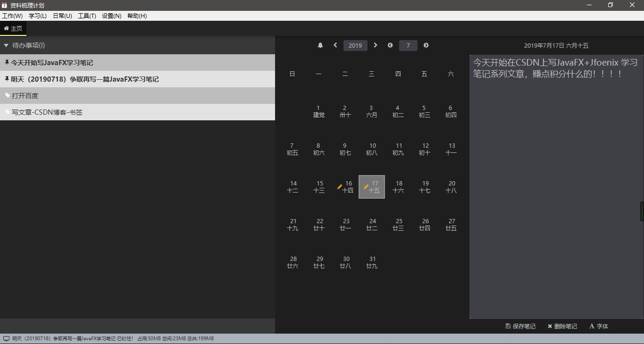Select calendar day 21 十九
Image resolution: width=644 pixels, height=344 pixels.
(x=293, y=225)
